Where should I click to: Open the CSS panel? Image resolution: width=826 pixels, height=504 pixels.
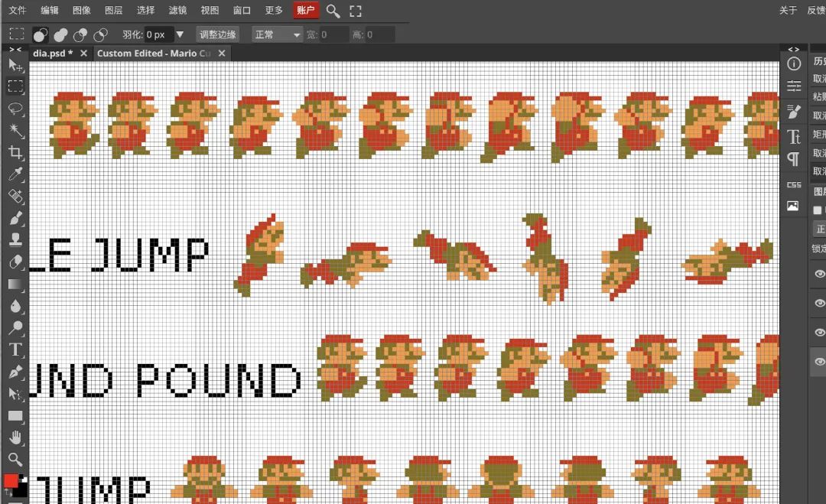click(x=794, y=185)
